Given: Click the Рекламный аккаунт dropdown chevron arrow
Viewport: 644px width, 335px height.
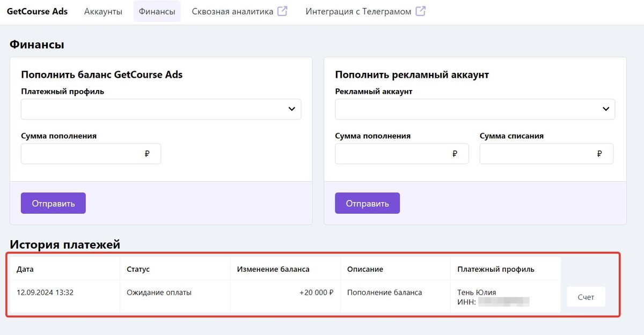Looking at the screenshot, I should [605, 109].
